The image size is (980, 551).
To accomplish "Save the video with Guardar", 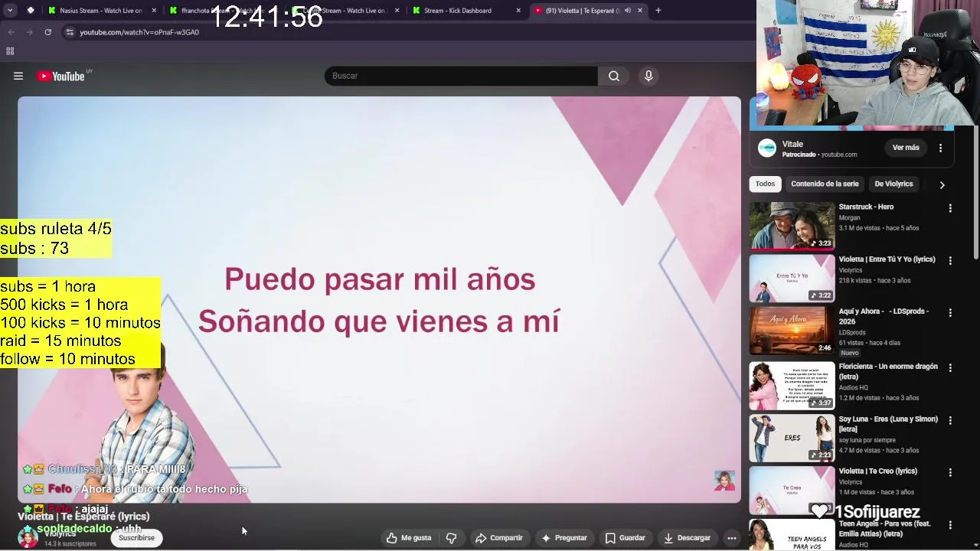I will tap(625, 538).
